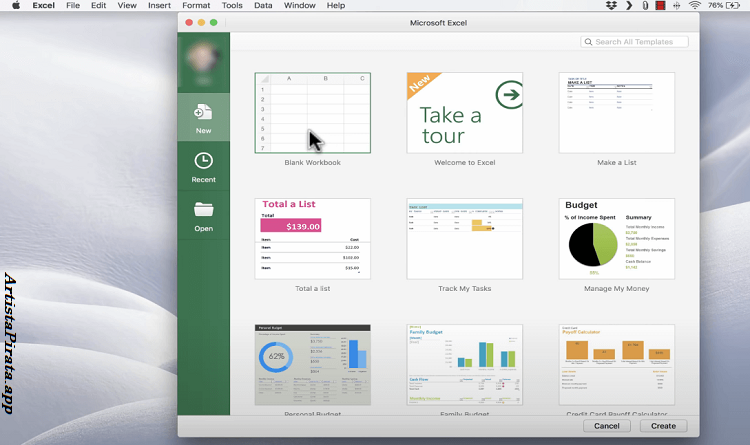Viewport: 750px width, 445px height.
Task: Select the Total a List template
Action: (312, 239)
